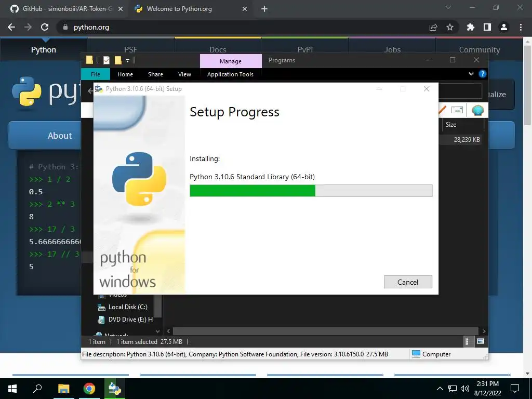Click the 28,239 KB file size cell
The height and width of the screenshot is (399, 532).
[x=467, y=139]
